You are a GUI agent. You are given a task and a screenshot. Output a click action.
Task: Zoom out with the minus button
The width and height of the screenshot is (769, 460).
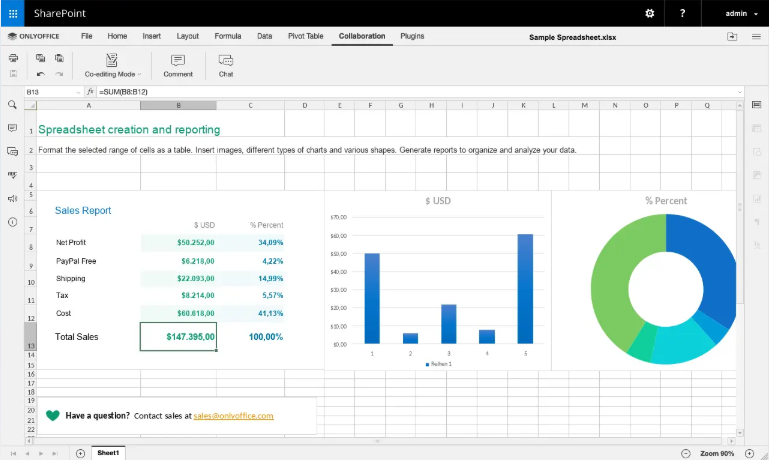coord(686,454)
